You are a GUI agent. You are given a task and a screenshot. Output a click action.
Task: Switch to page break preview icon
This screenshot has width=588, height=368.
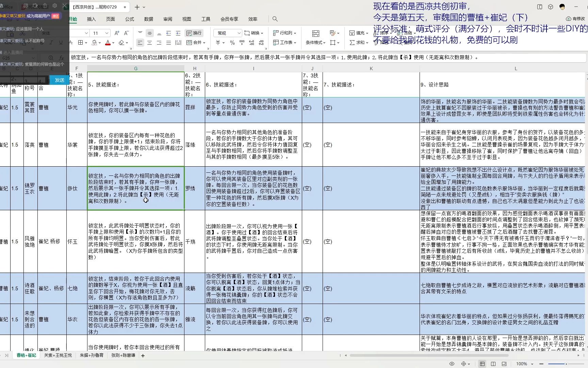click(x=504, y=364)
